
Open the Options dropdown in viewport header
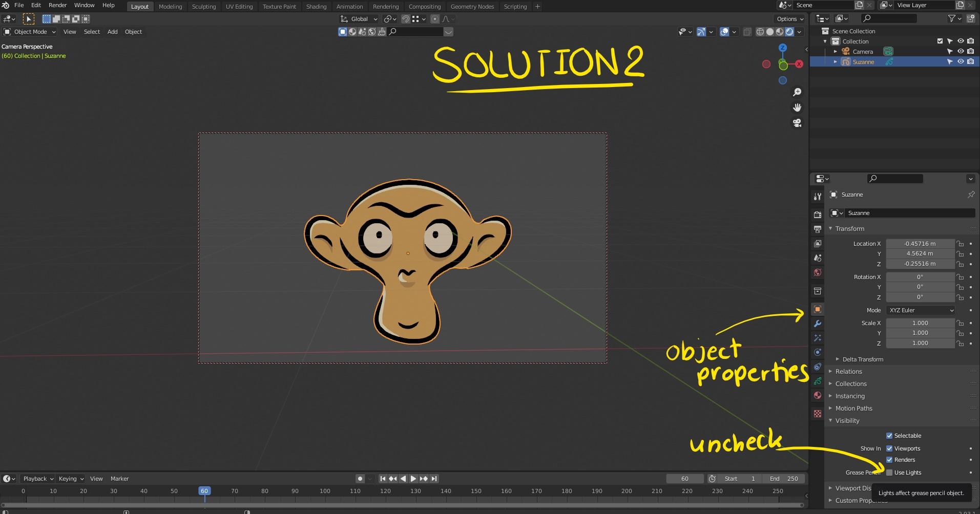coord(789,19)
